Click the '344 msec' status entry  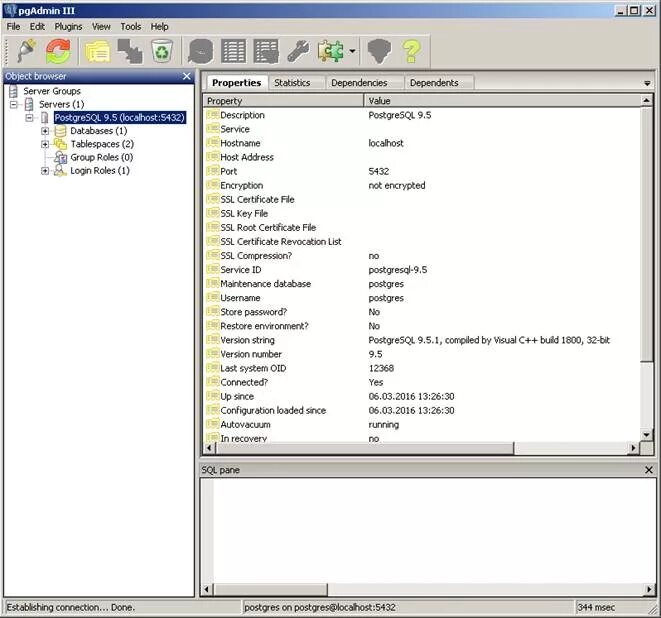(x=596, y=607)
